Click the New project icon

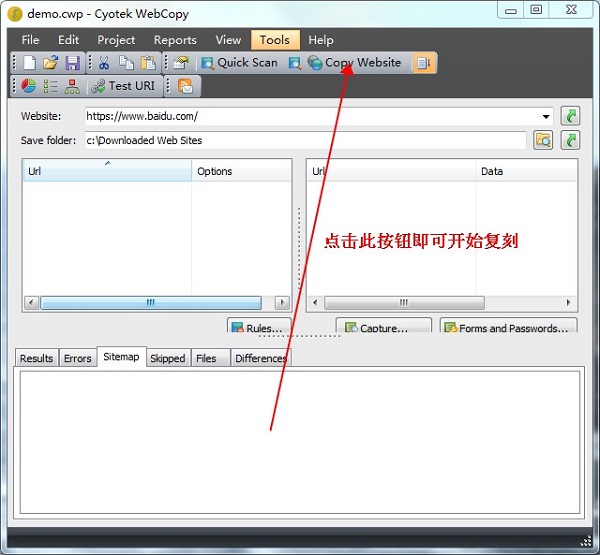[29, 63]
